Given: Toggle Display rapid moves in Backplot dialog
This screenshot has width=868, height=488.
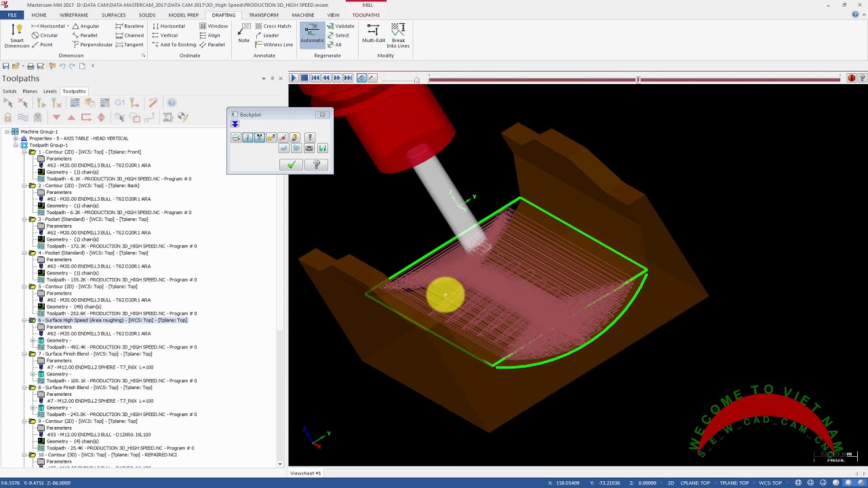Looking at the screenshot, I should (x=271, y=138).
